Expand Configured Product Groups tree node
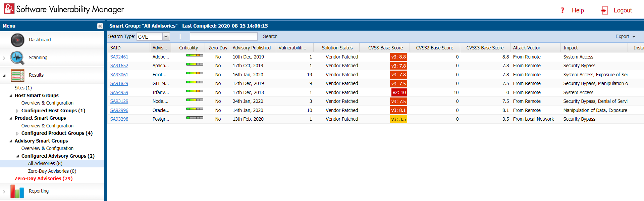The width and height of the screenshot is (644, 201). coord(17,133)
